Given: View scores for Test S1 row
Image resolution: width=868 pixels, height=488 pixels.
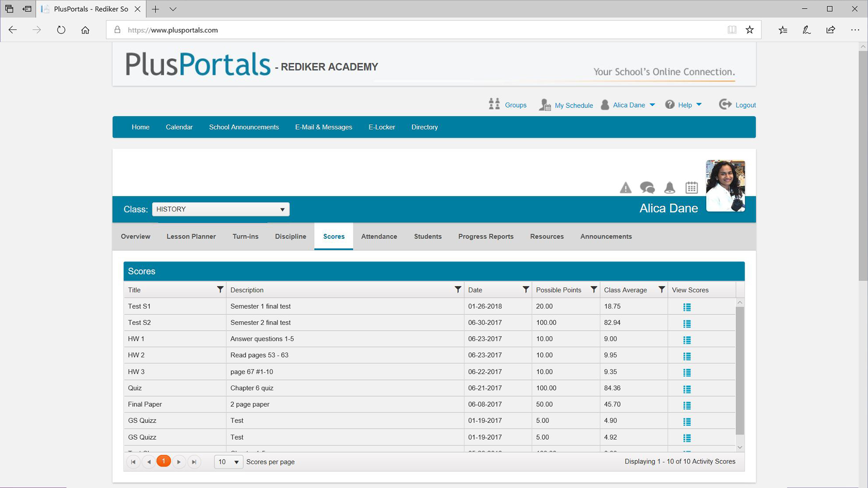Looking at the screenshot, I should click(x=687, y=307).
